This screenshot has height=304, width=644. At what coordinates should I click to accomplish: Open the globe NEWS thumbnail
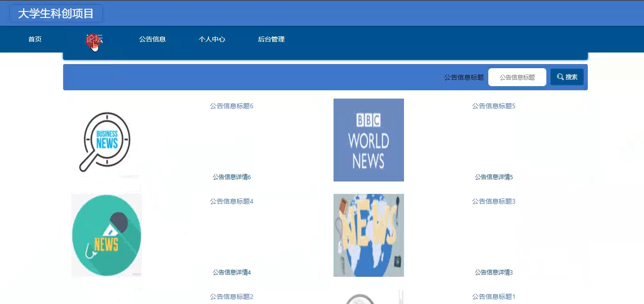pyautogui.click(x=369, y=235)
